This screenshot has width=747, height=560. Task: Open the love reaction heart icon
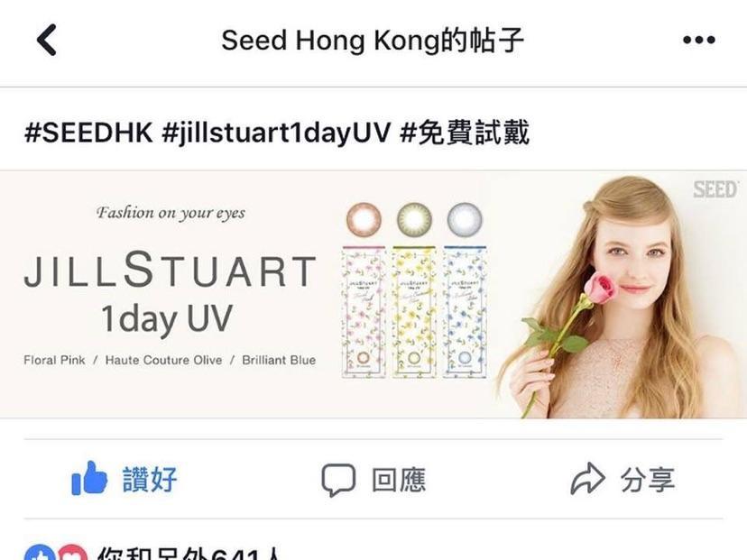coord(73,554)
